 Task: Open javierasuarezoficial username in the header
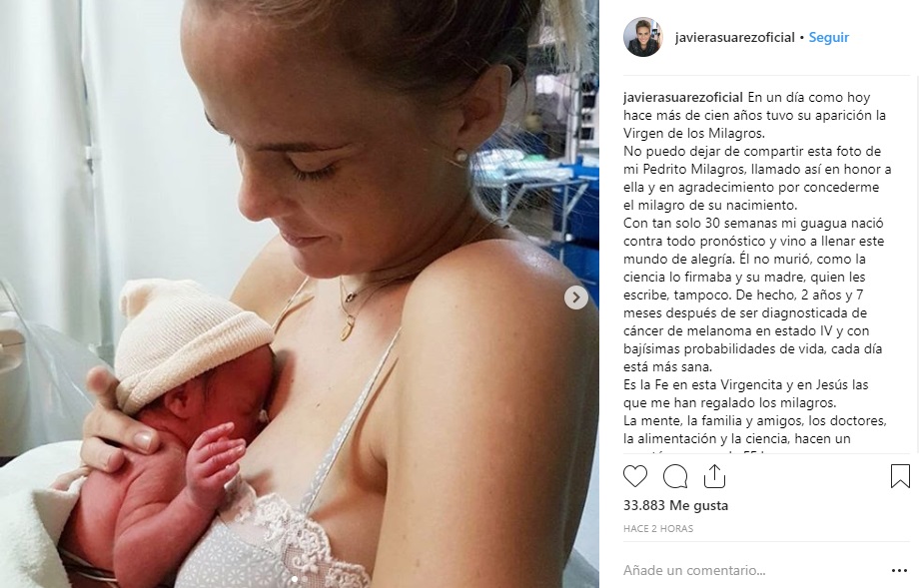click(735, 37)
